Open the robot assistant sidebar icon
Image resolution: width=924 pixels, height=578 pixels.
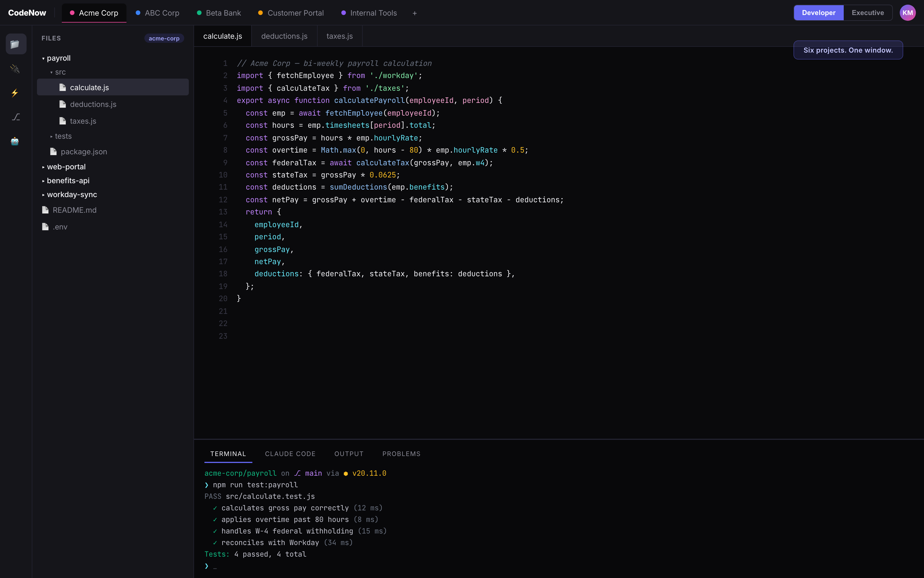pos(15,141)
